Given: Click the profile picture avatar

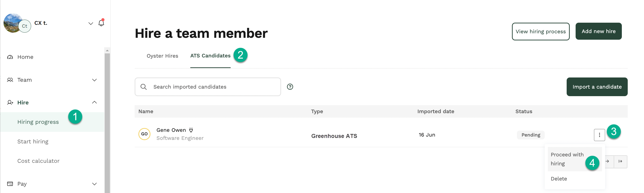Looking at the screenshot, I should pyautogui.click(x=13, y=23).
